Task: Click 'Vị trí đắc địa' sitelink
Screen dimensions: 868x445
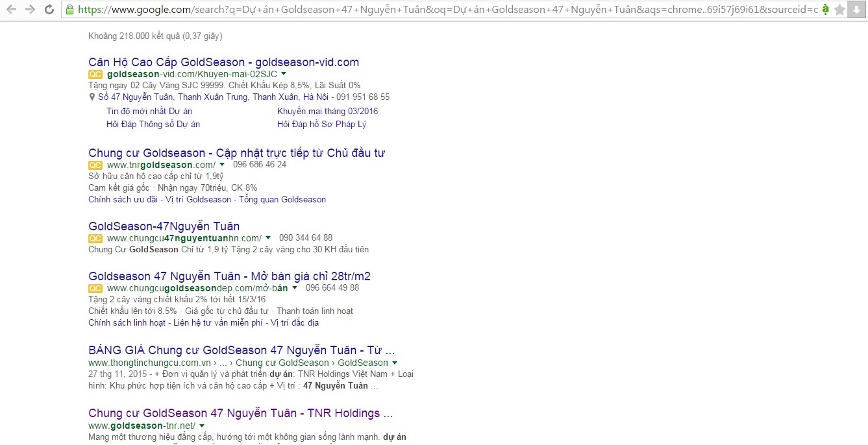Action: 295,323
